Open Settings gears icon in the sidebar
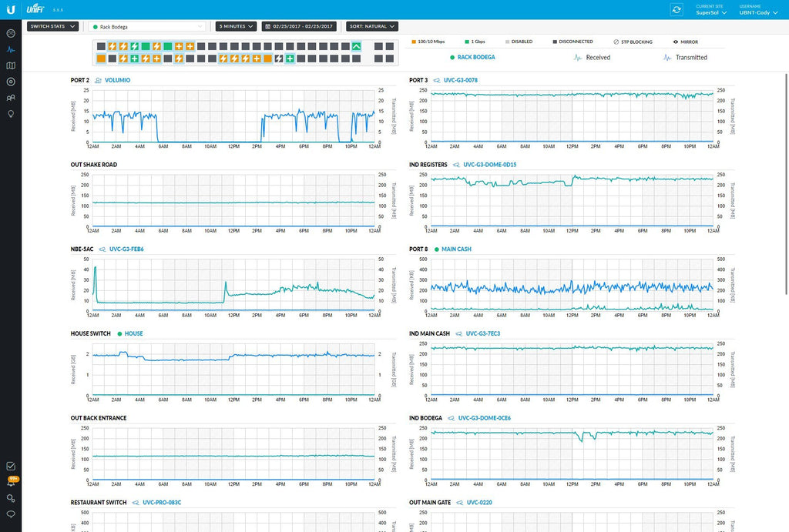The image size is (789, 532). [x=11, y=499]
